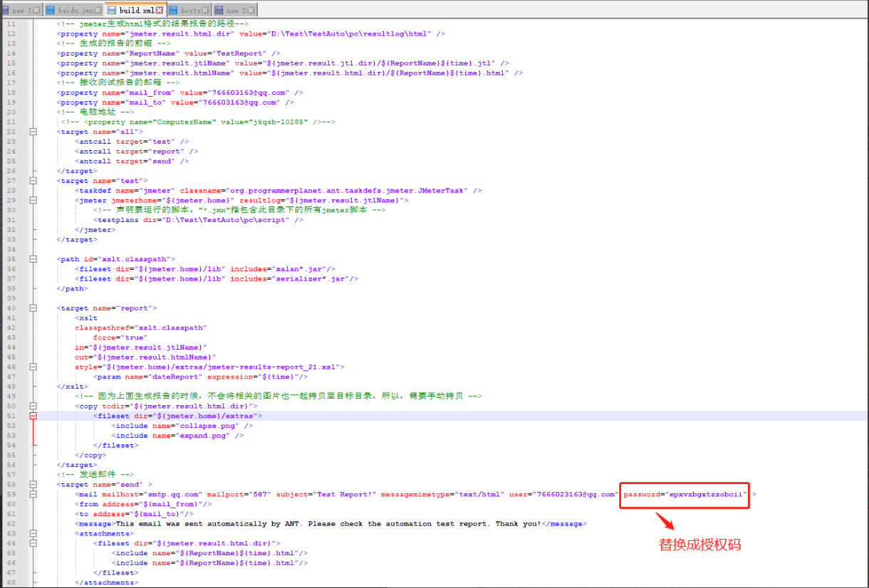Close the new 2 tab

tap(251, 11)
